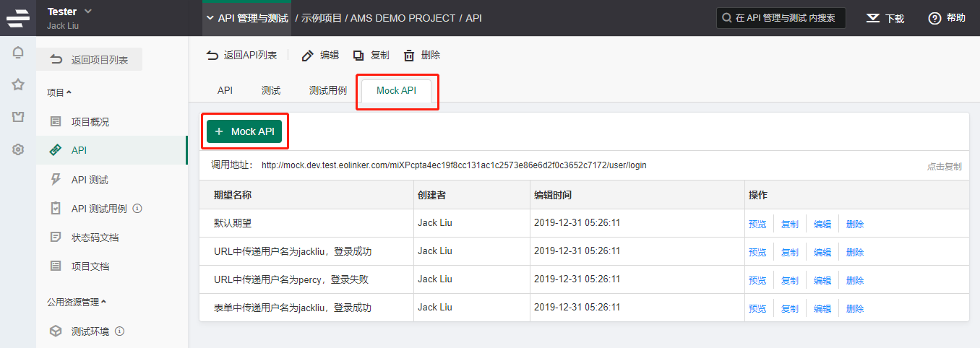Click the info icon next to 测试环境
The width and height of the screenshot is (980, 348).
[120, 331]
